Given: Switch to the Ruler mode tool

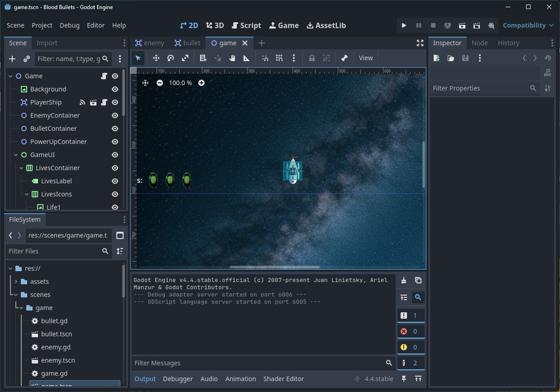Looking at the screenshot, I should point(247,58).
